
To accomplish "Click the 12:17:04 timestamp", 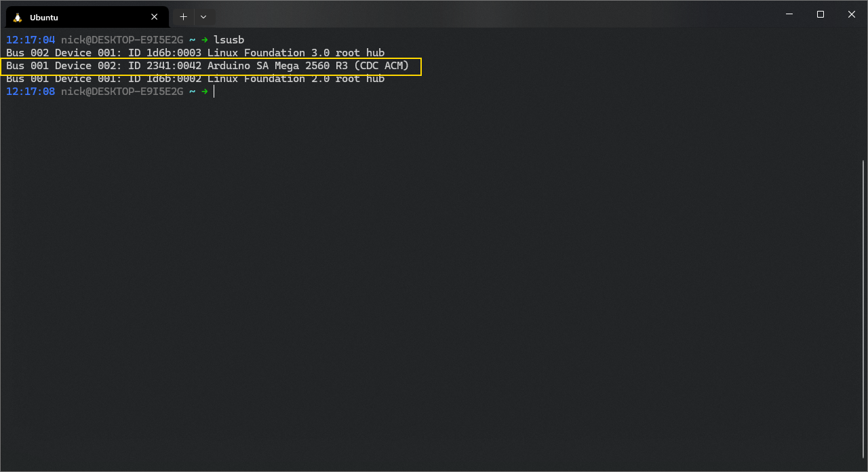I will coord(31,40).
